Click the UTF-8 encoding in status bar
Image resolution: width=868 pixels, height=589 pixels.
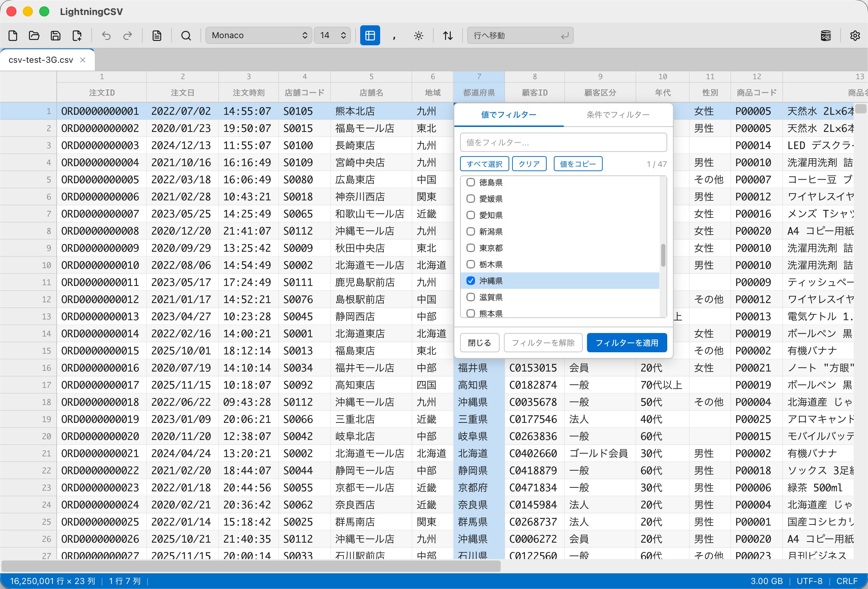(810, 581)
